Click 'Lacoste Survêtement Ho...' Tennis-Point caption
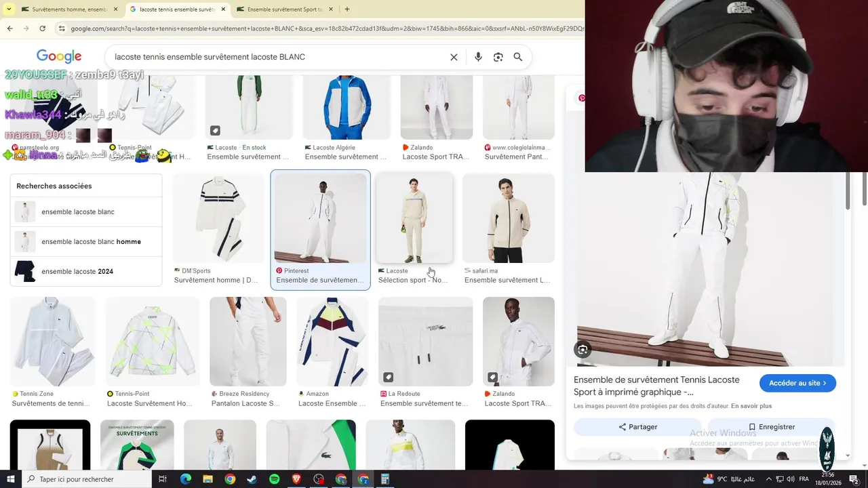This screenshot has height=488, width=868. (x=149, y=403)
